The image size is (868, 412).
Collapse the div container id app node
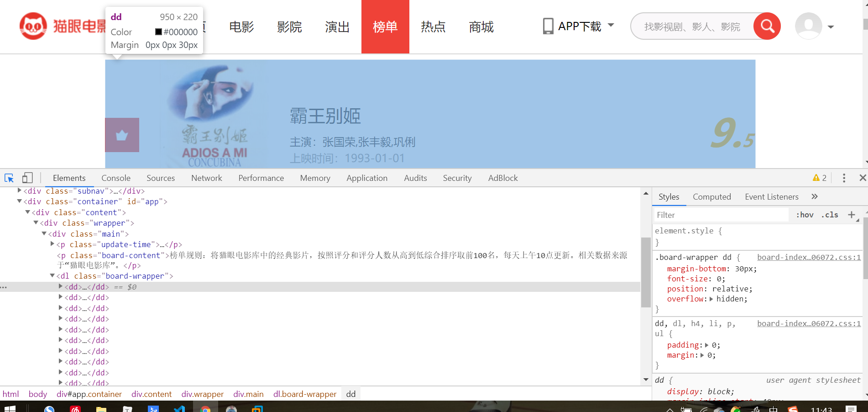coord(19,201)
